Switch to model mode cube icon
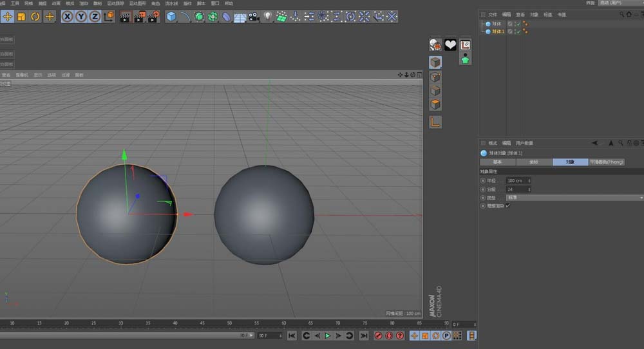This screenshot has width=644, height=349. pyautogui.click(x=435, y=62)
